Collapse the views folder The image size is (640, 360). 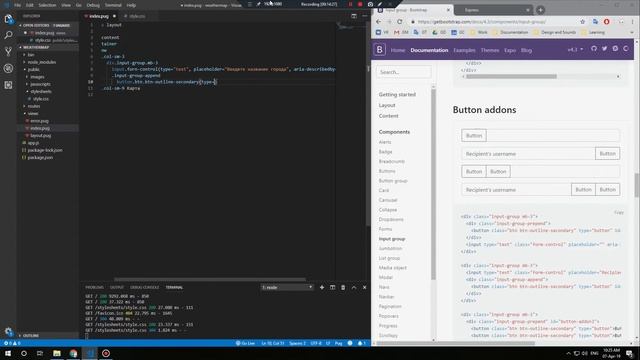pos(33,113)
